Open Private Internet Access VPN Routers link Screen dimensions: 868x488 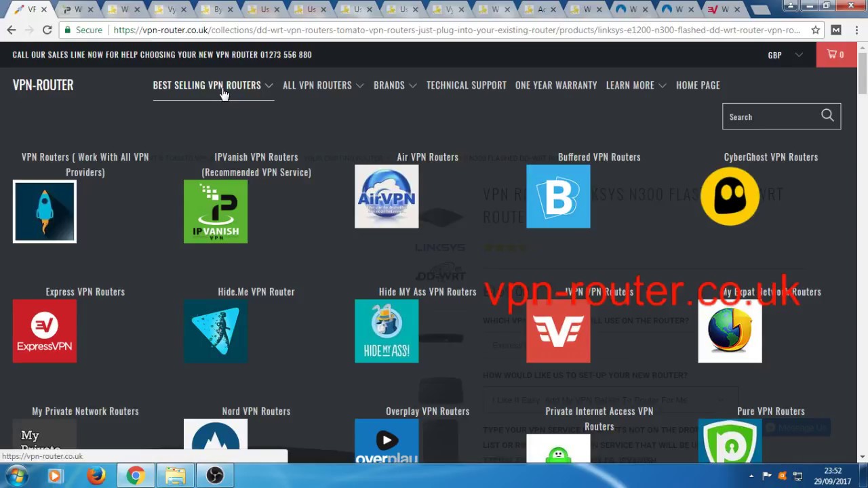pos(599,419)
